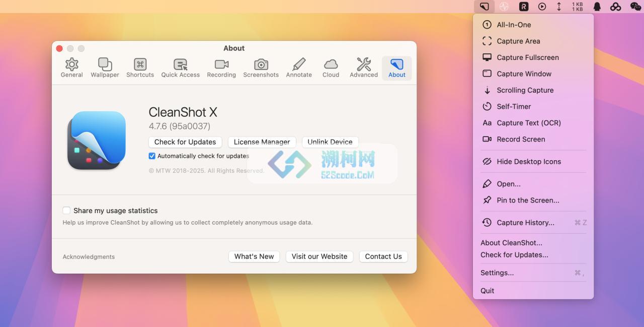
Task: Select the About tab
Action: tap(396, 68)
